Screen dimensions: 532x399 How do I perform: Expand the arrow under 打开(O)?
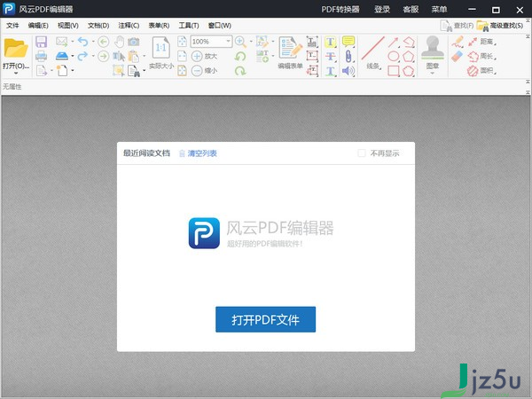(16, 73)
